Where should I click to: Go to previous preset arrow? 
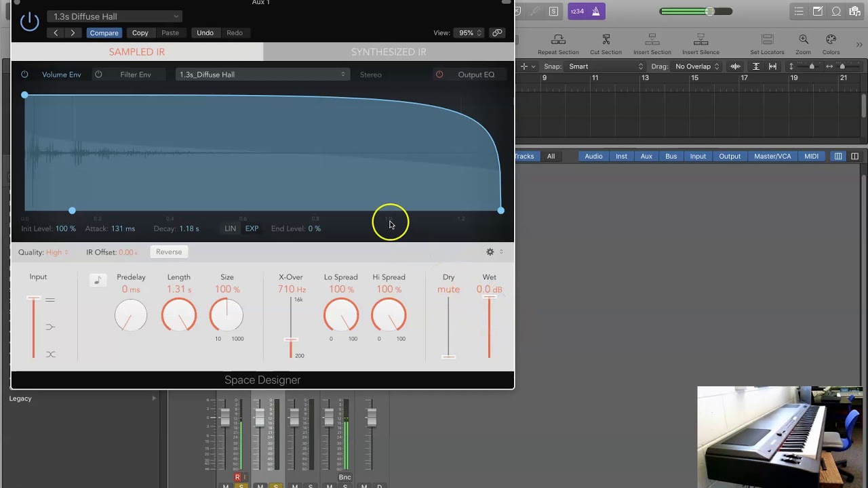56,33
